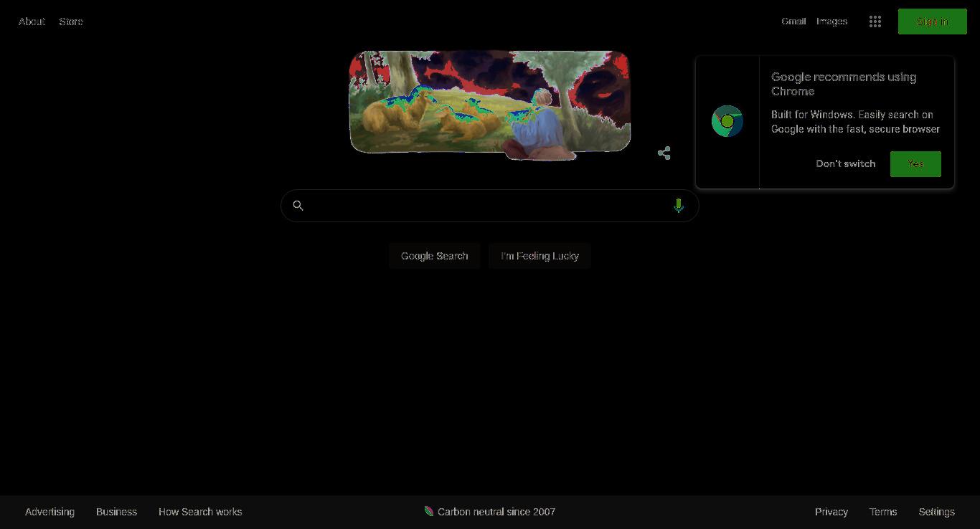Go to Gmail

click(793, 22)
